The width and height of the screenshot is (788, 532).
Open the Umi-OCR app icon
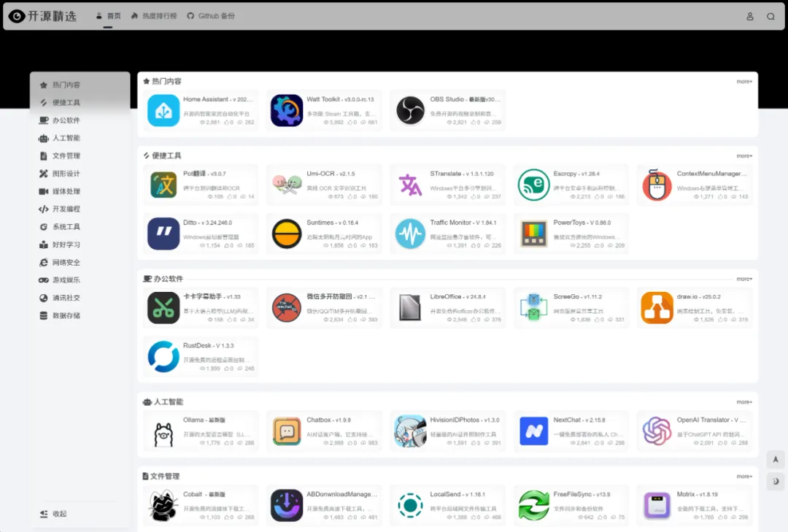(x=287, y=185)
